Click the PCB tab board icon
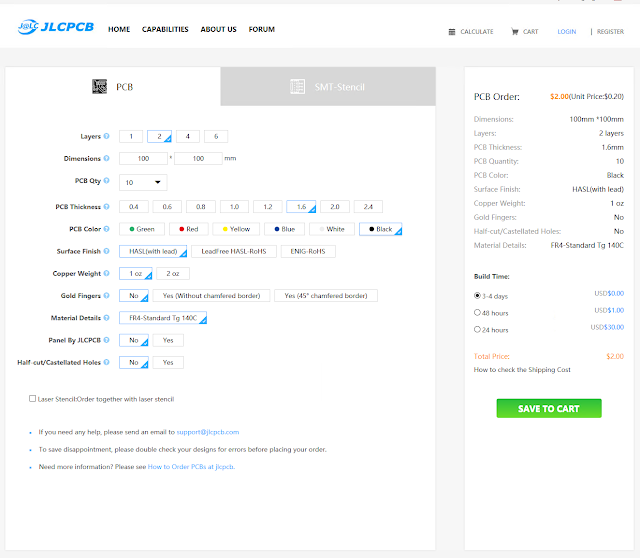The height and width of the screenshot is (558, 640). pos(99,87)
